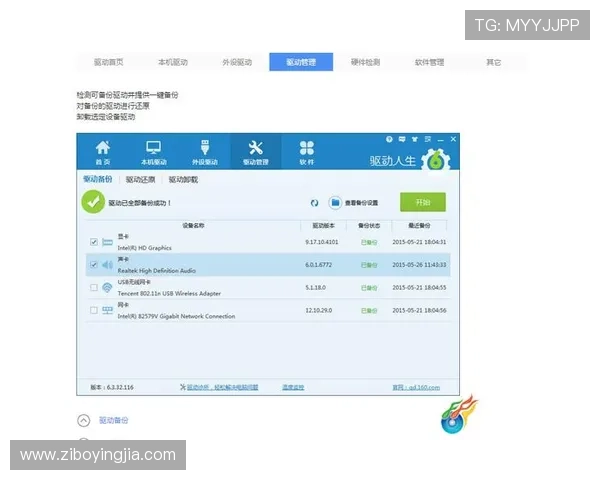Viewport: 600px width, 480px height.
Task: Select the 驱动卸载 sub-tab
Action: (x=183, y=180)
